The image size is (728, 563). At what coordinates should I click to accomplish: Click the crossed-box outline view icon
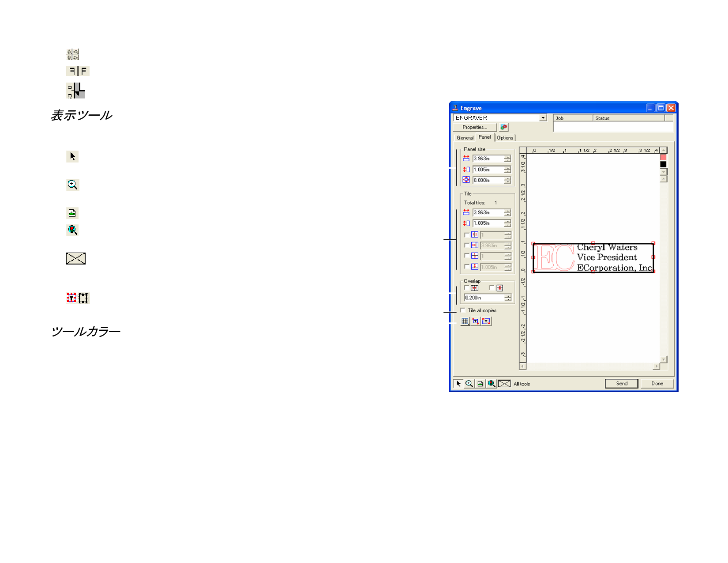tap(504, 384)
